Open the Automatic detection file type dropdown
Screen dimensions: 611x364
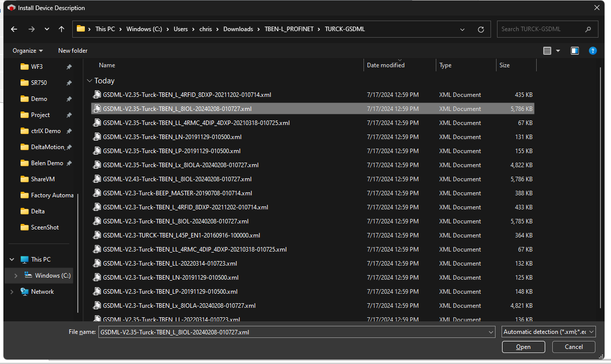[549, 332]
